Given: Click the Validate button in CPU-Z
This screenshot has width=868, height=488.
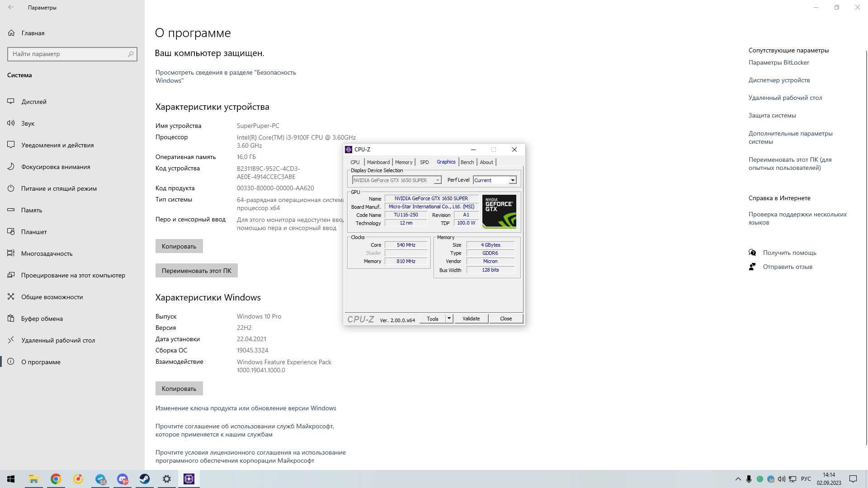Looking at the screenshot, I should pos(471,319).
